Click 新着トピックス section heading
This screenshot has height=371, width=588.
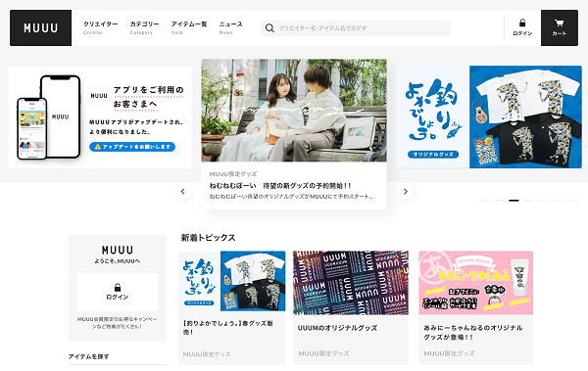[208, 238]
